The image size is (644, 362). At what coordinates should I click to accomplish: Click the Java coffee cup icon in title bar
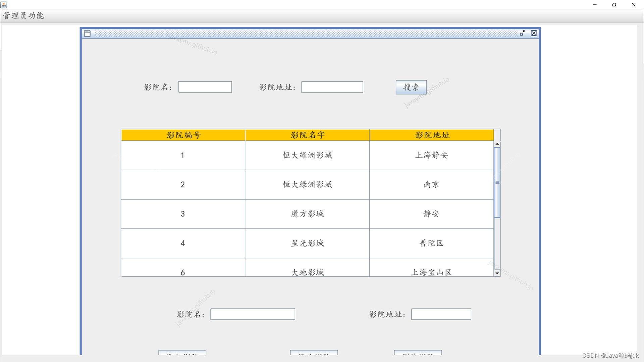click(x=4, y=5)
